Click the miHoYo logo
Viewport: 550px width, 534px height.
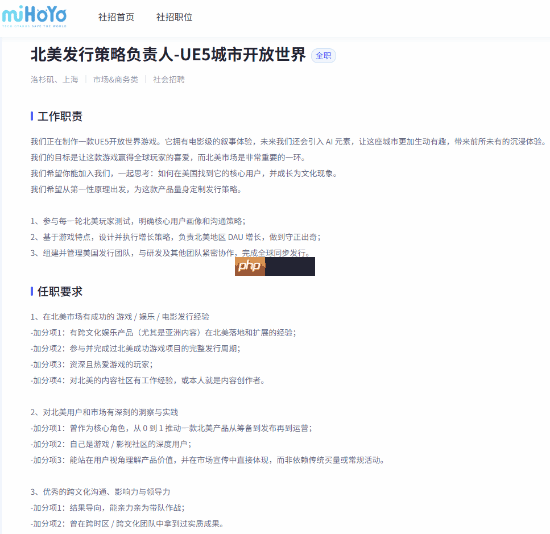point(34,16)
